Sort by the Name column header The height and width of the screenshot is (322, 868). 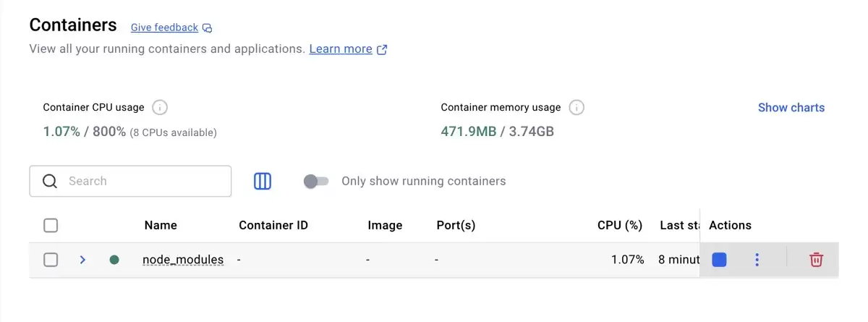[x=161, y=225]
